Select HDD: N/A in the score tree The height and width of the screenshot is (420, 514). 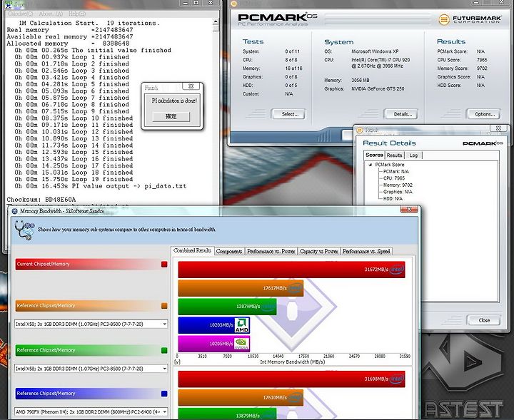393,199
